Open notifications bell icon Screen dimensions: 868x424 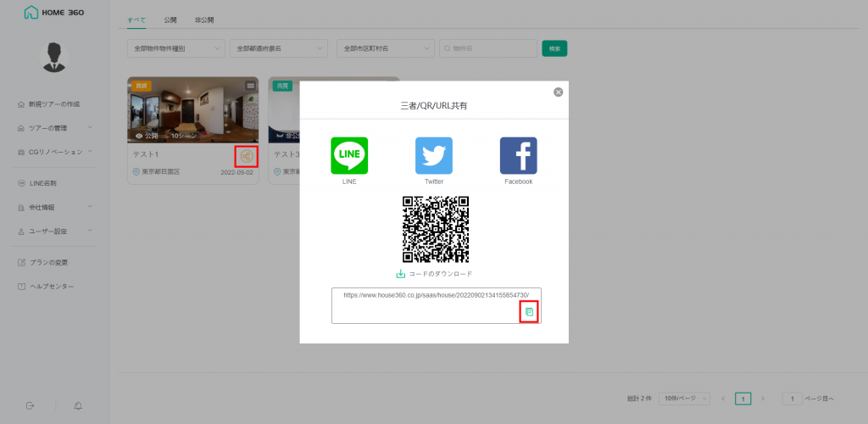78,406
